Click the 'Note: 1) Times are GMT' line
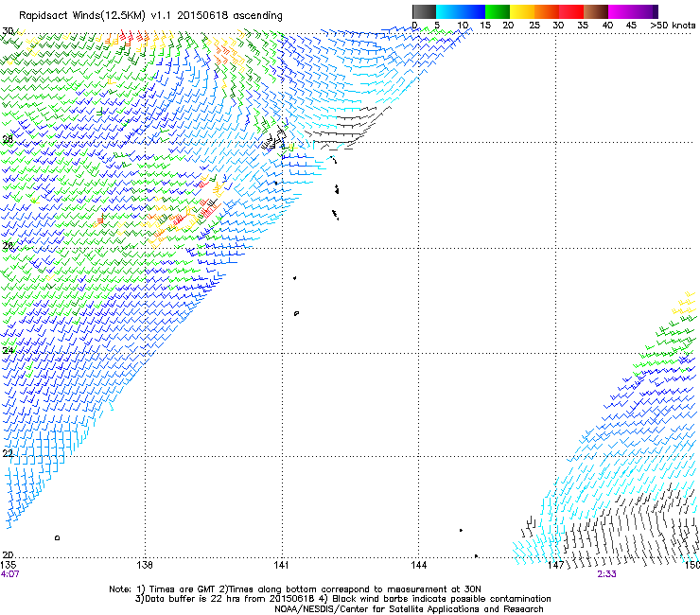This screenshot has width=700, height=615. (295, 589)
